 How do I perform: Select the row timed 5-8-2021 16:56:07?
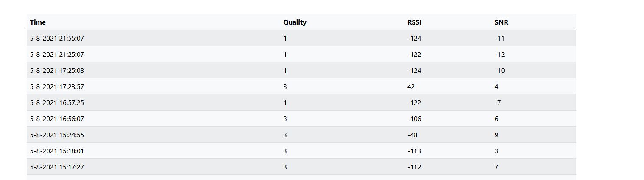point(301,119)
